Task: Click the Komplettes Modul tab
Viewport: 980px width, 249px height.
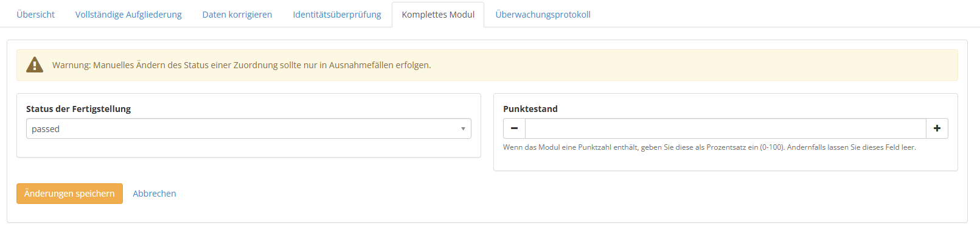Action: [438, 15]
